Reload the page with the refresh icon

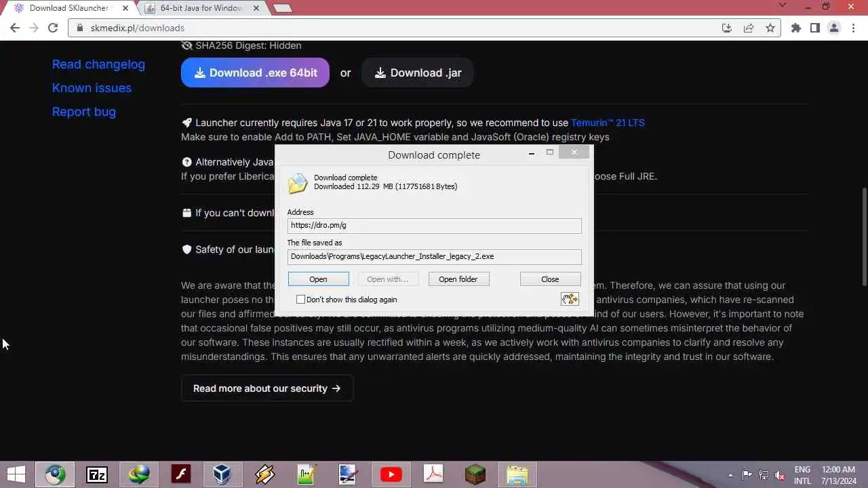[x=53, y=28]
